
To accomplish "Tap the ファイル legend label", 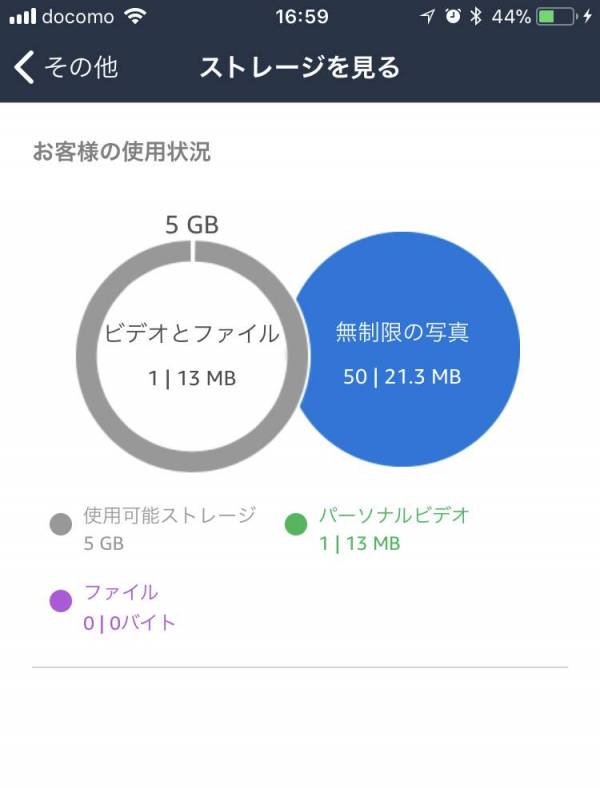I will 121,592.
